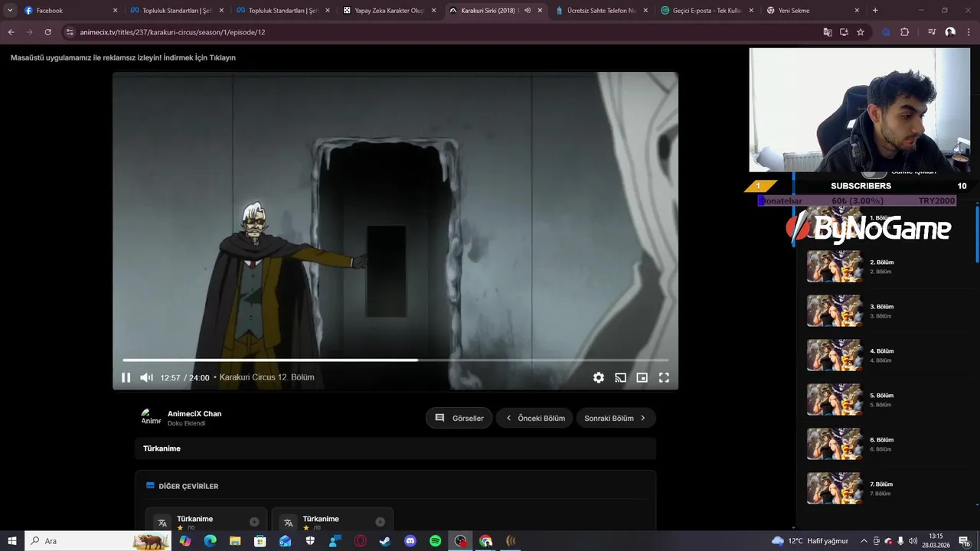Open File Explorer from taskbar
Screen dimensions: 980x551
pos(235,541)
